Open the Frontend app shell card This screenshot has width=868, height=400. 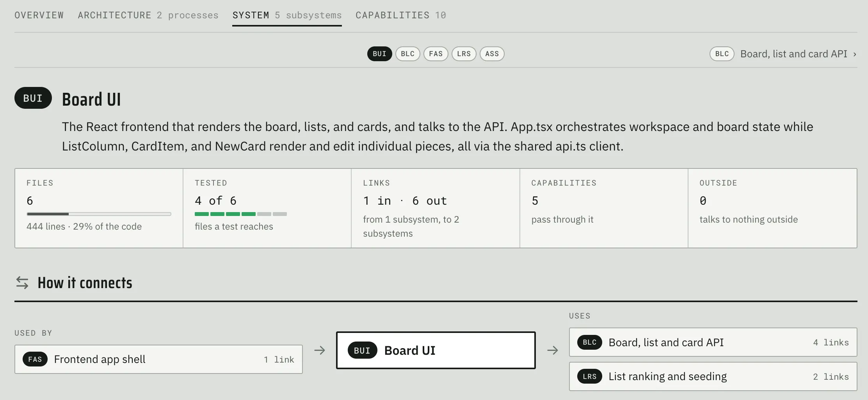coord(158,359)
